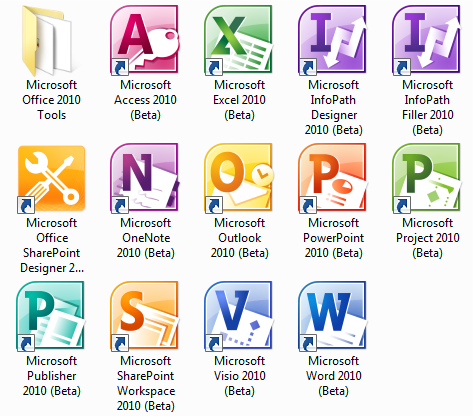The image size is (473, 416).
Task: Click the Microsoft PowerPoint 2010 (Beta) icon
Action: point(333,178)
